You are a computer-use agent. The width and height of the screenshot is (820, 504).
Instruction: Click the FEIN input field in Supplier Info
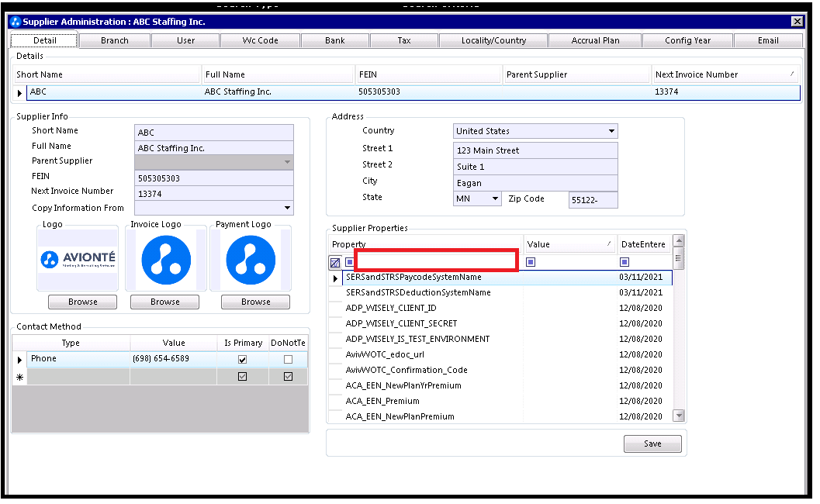click(x=214, y=178)
